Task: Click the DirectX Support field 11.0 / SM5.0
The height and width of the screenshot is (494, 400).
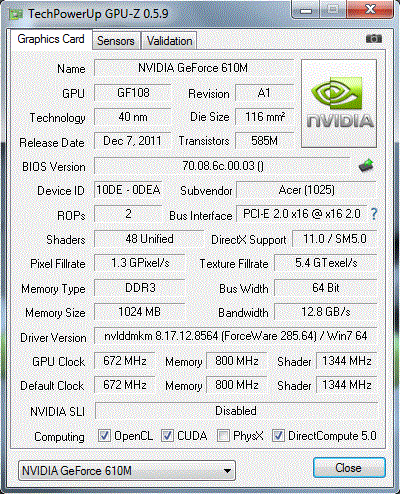Action: (x=335, y=239)
